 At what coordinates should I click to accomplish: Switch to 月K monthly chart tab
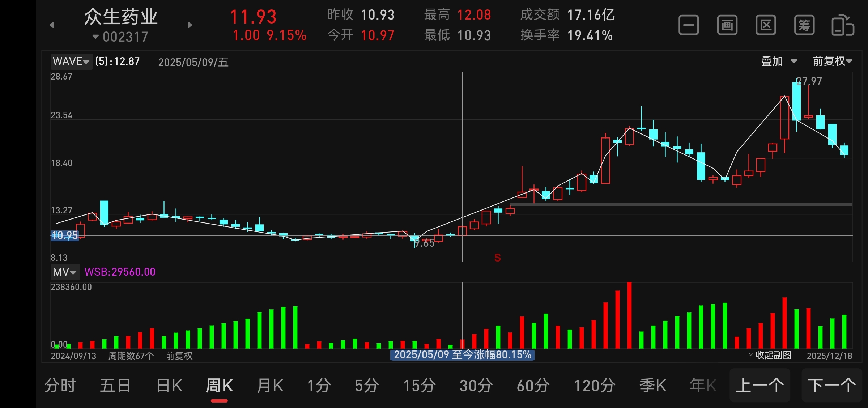coord(270,386)
